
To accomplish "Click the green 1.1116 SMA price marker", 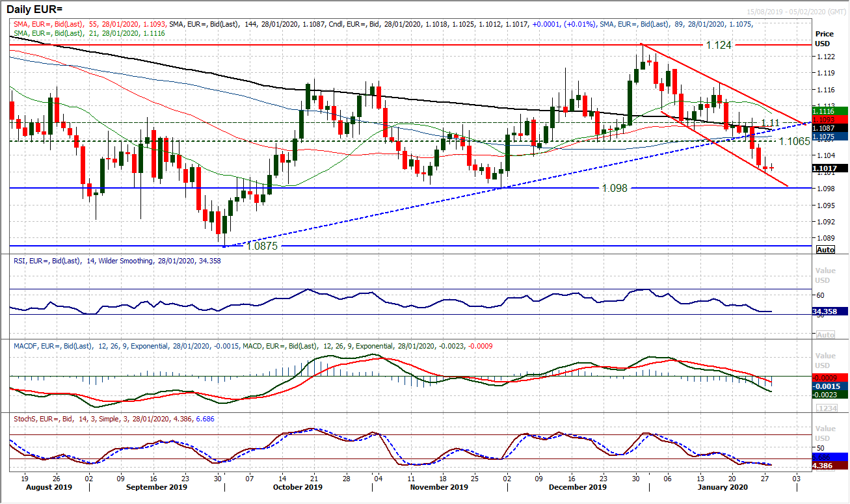I will 823,111.
